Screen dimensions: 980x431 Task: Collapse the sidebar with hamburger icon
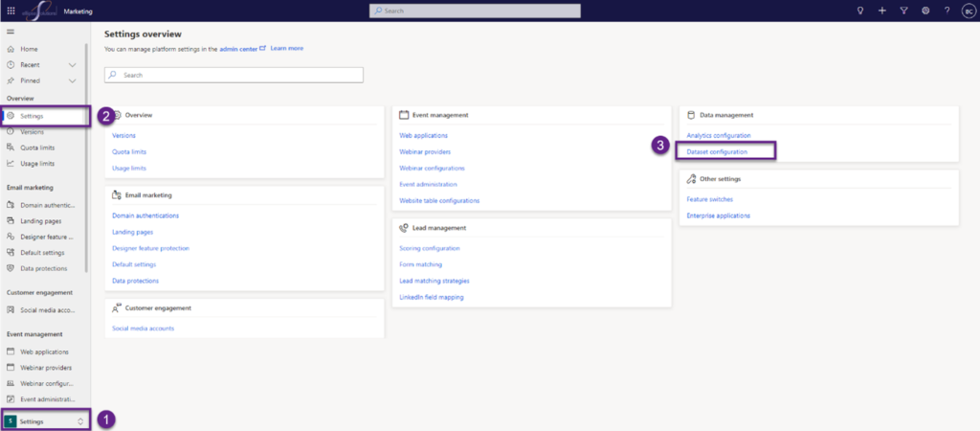pos(11,32)
